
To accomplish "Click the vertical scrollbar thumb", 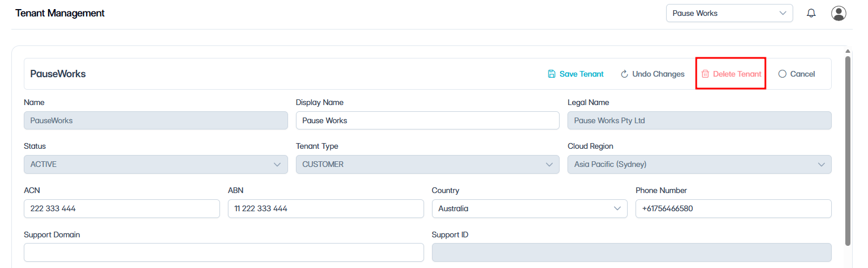I will [848, 150].
